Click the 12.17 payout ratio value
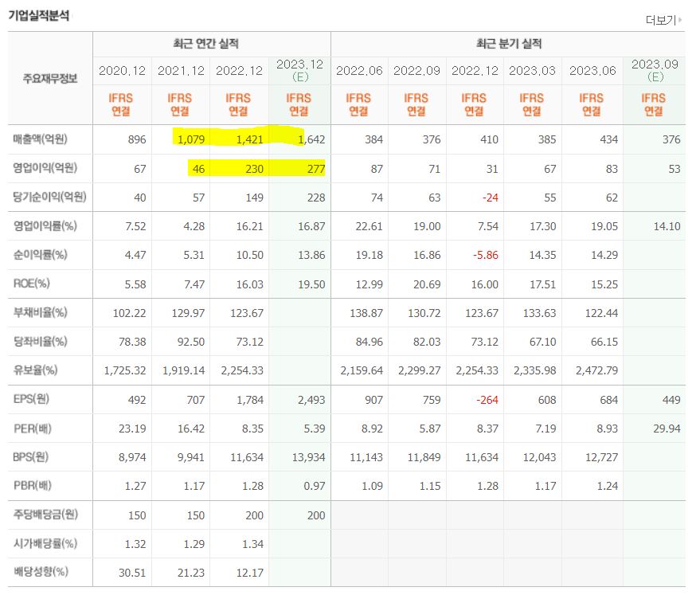Viewport: 700px width, 595px height. (x=249, y=573)
